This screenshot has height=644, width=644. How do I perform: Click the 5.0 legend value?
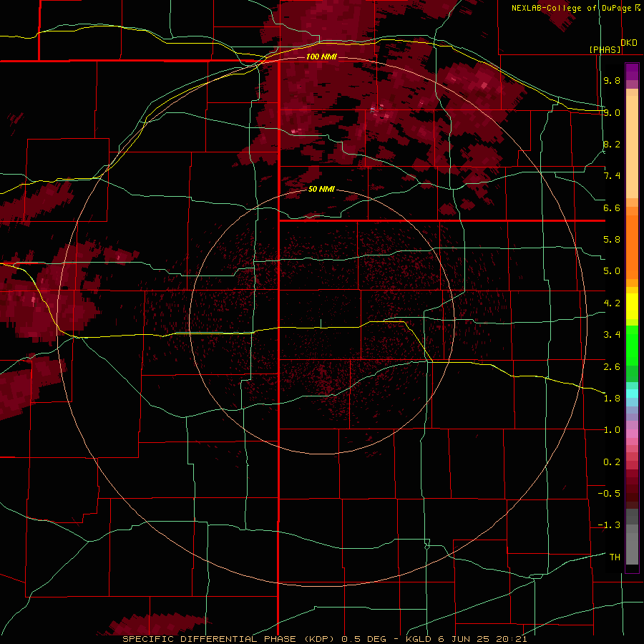612,271
